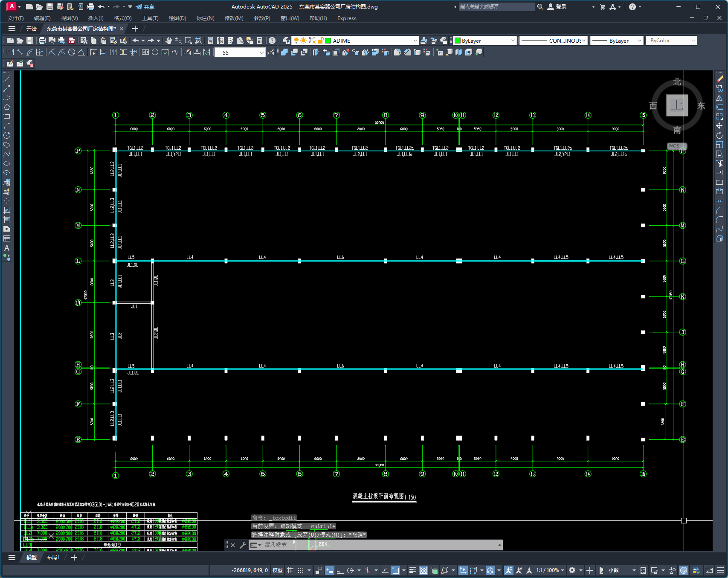Select the Rotate tool in right toolbar
728x578 pixels.
point(719,135)
